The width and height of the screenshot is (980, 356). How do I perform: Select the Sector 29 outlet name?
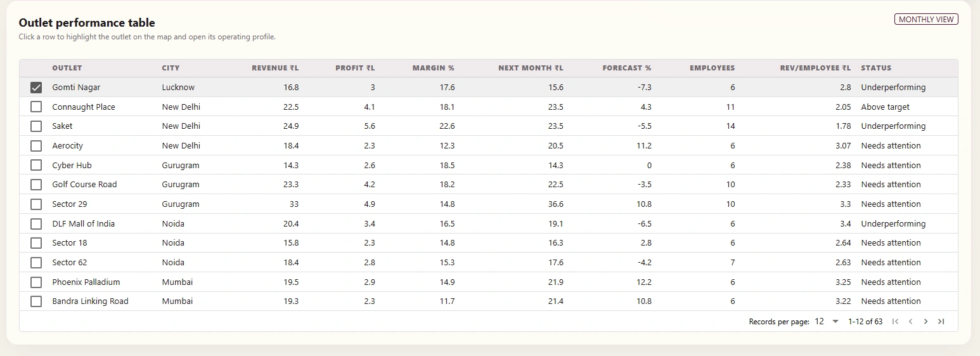[x=70, y=204]
